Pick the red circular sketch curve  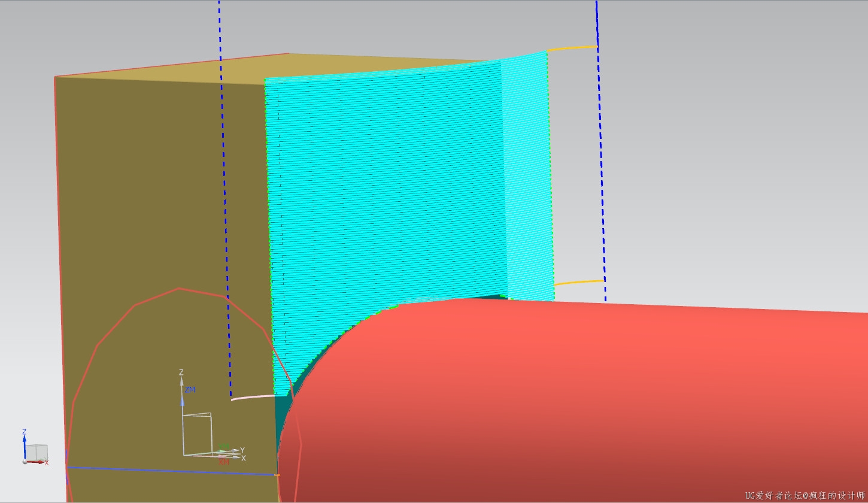[x=180, y=289]
